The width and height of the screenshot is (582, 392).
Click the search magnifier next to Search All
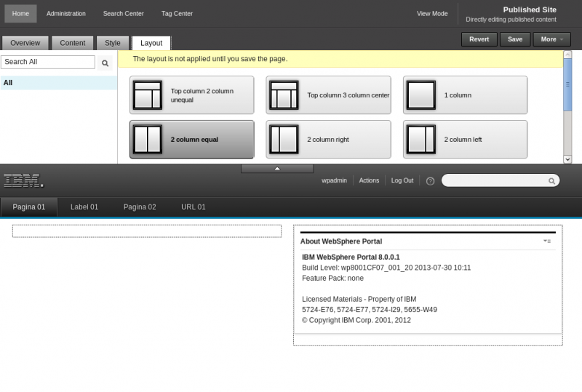(105, 63)
